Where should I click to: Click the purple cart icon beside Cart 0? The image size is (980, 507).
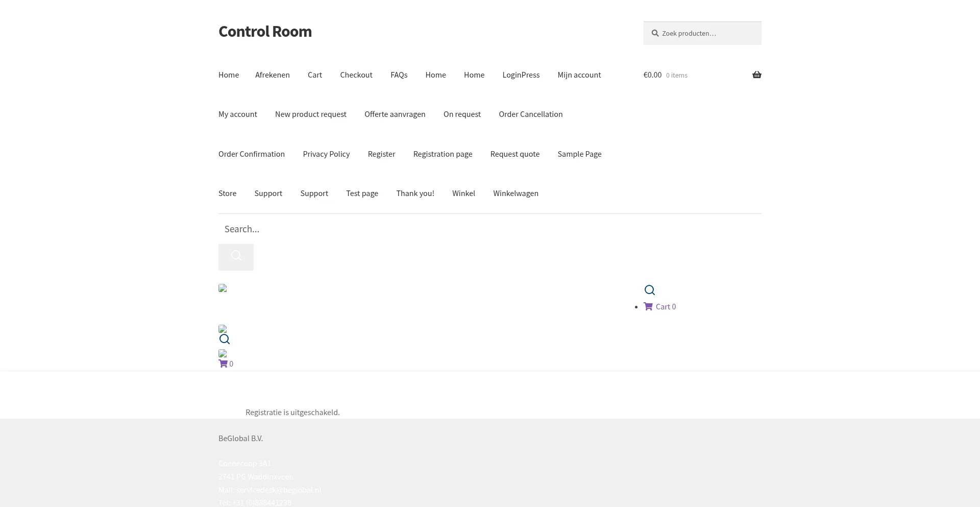point(648,306)
